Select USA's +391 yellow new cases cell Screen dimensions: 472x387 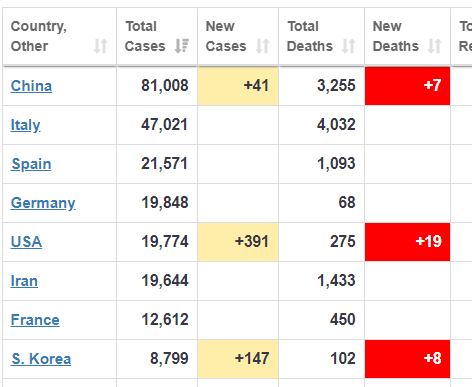(238, 242)
